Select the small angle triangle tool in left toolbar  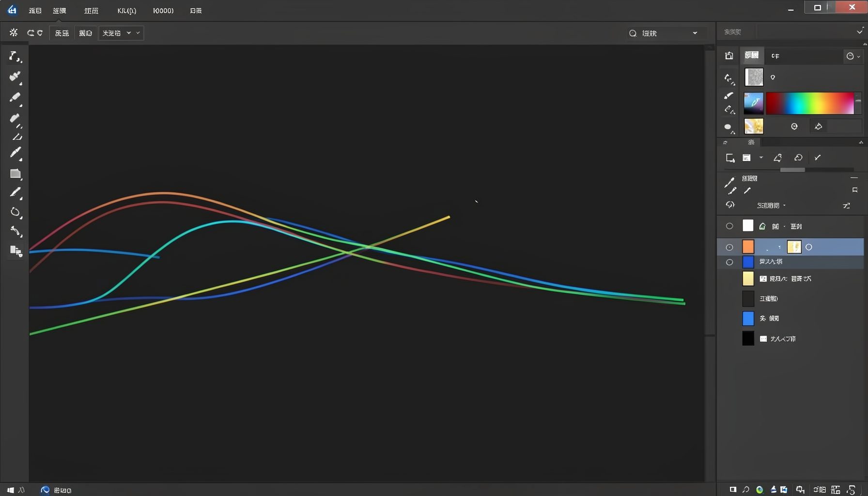coord(17,137)
